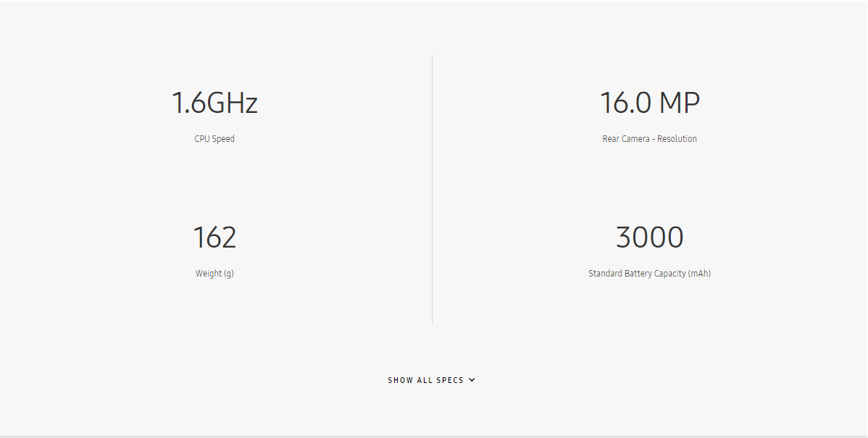Click the 3000 battery capacity value
868x438 pixels.
click(649, 237)
